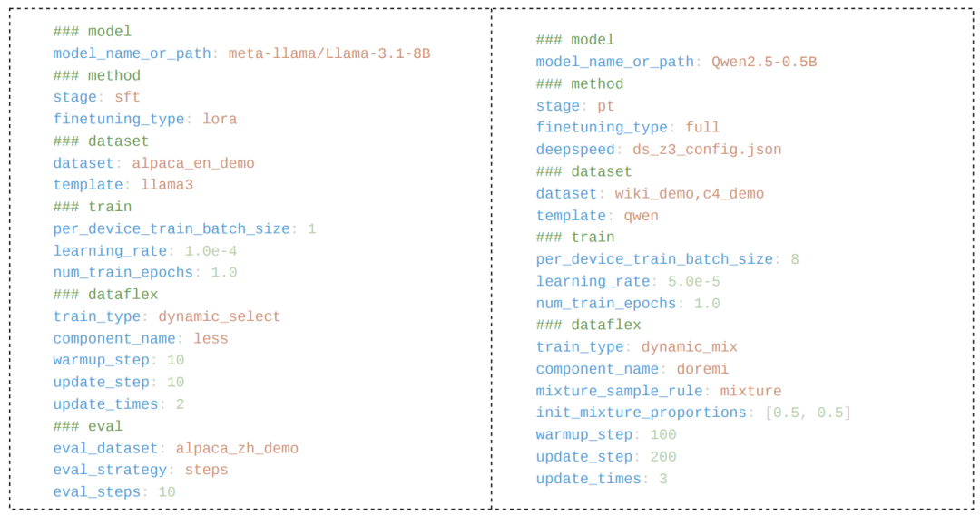The height and width of the screenshot is (515, 980).
Task: Click the 'qwen' template value
Action: [x=641, y=216]
